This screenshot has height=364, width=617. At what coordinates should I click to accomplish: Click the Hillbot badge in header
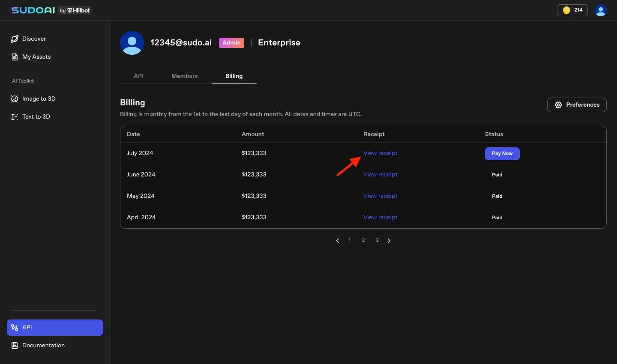tap(75, 10)
